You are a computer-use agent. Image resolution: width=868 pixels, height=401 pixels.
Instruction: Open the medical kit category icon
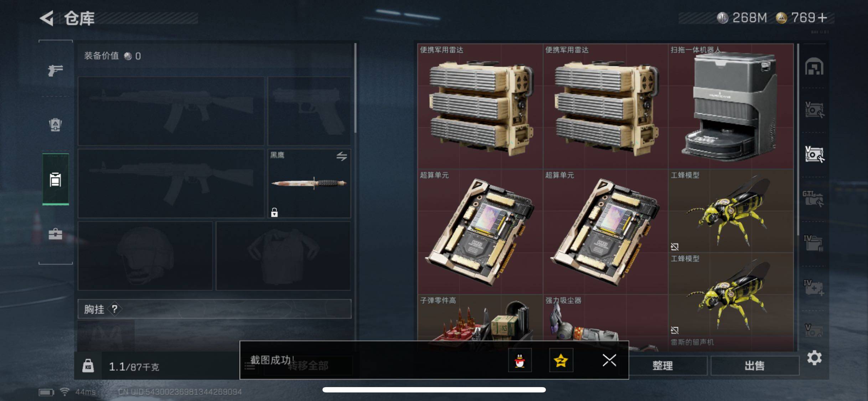55,234
